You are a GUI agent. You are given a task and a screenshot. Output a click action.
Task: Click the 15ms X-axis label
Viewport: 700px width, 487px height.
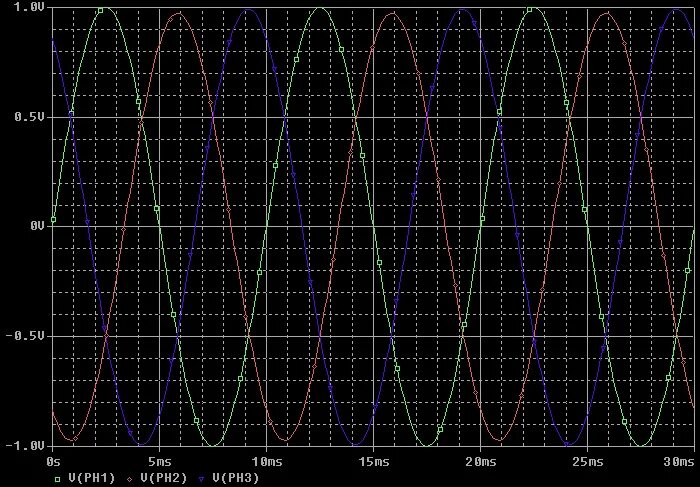click(x=373, y=461)
